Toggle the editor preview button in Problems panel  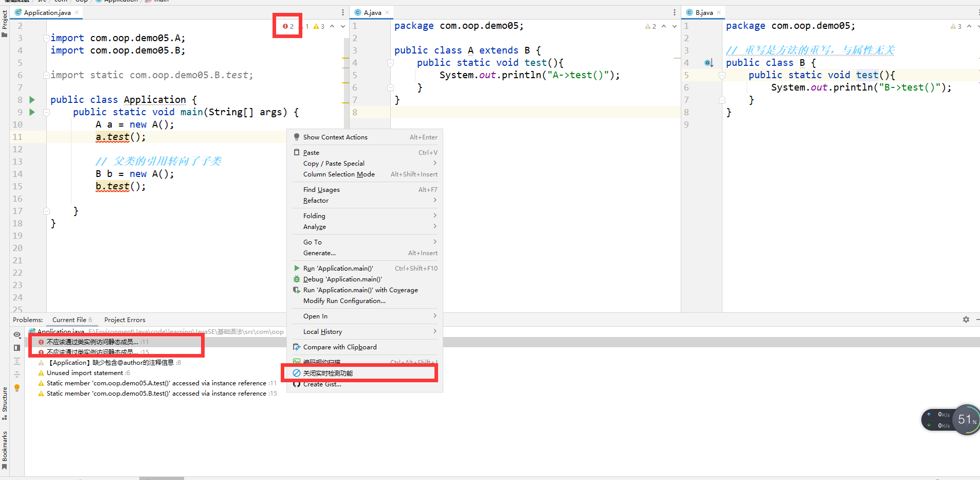(x=17, y=348)
